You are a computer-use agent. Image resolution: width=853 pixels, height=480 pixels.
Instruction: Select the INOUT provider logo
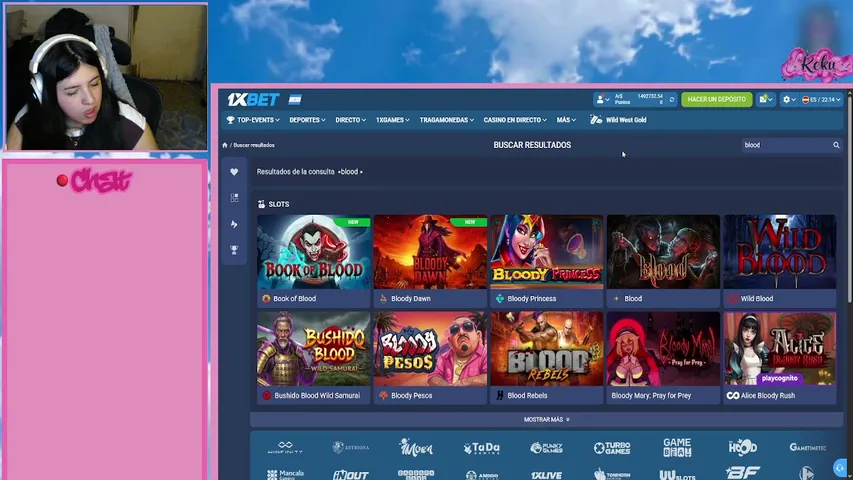[x=350, y=475]
